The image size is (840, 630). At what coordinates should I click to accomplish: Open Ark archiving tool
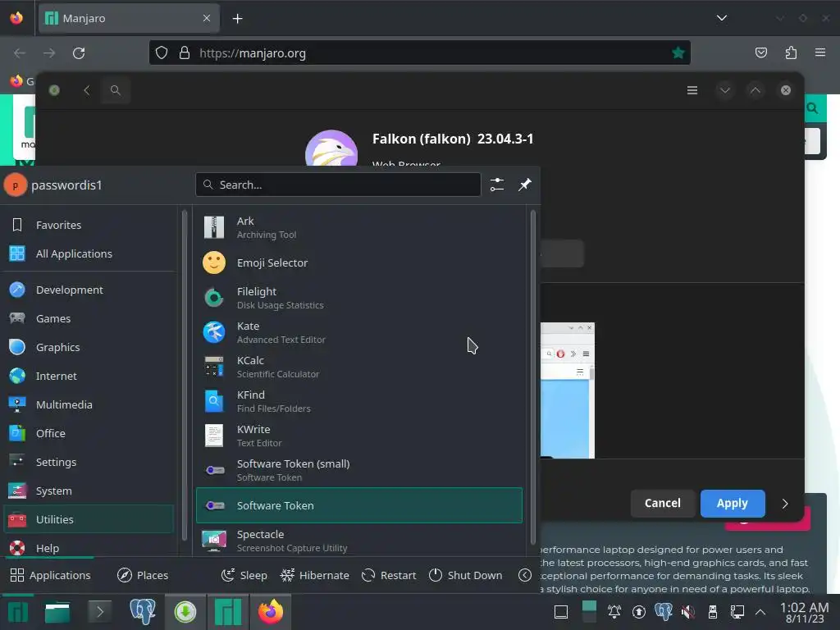[359, 228]
